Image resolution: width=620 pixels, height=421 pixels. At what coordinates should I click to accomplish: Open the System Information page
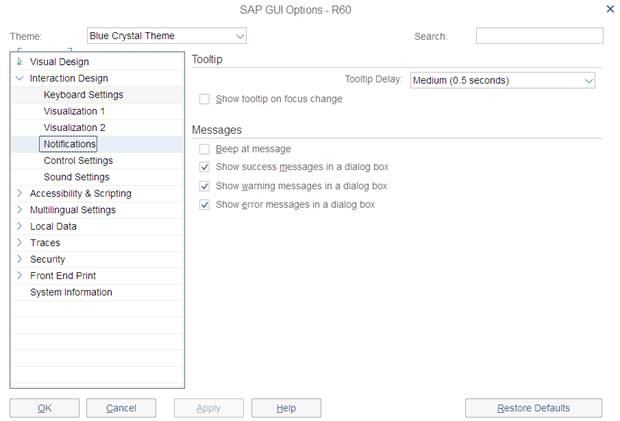click(x=71, y=292)
